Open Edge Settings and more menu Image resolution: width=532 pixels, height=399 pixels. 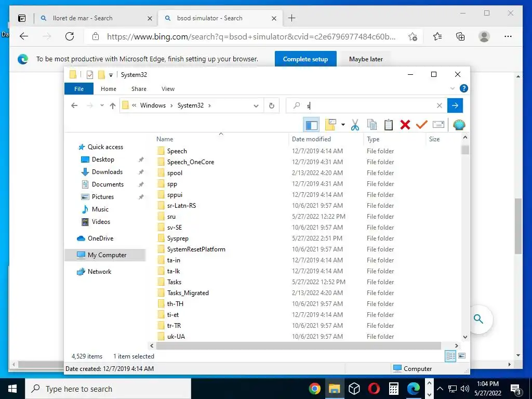point(508,37)
